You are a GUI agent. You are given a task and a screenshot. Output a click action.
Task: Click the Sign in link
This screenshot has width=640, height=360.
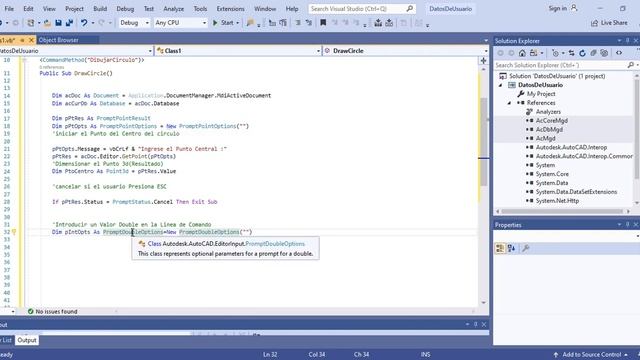pyautogui.click(x=557, y=8)
